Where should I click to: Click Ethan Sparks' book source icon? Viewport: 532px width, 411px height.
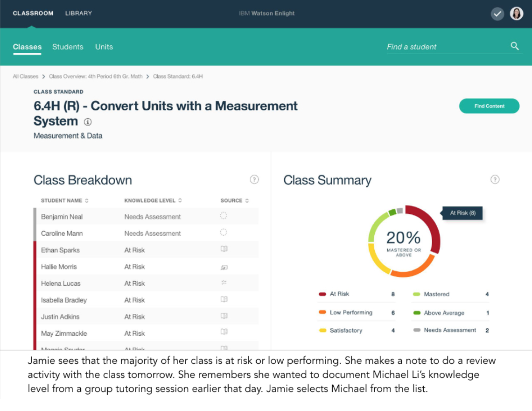pyautogui.click(x=224, y=249)
